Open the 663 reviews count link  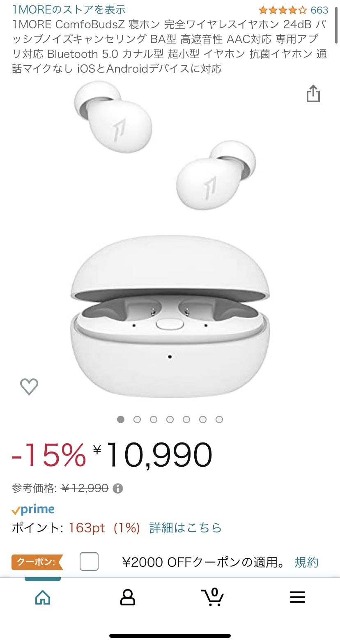(319, 10)
